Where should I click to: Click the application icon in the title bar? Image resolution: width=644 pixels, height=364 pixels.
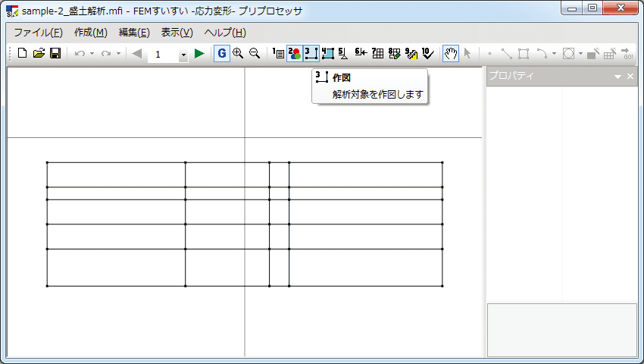[12, 11]
